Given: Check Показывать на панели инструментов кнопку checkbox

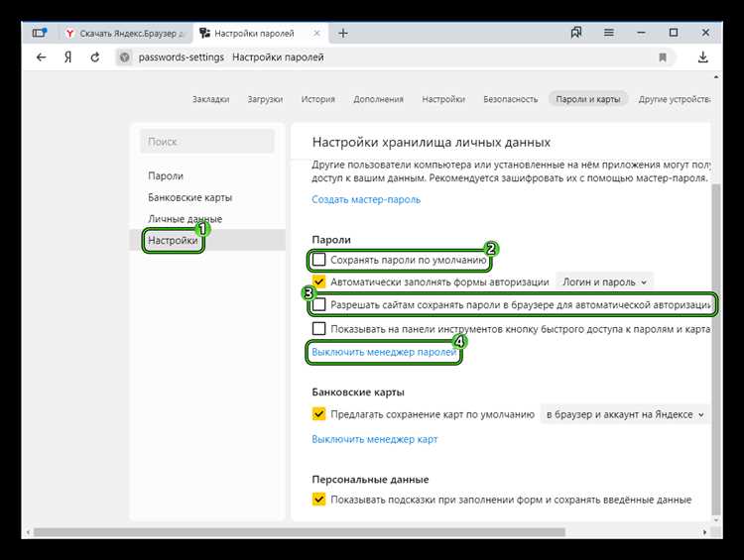Looking at the screenshot, I should tap(318, 329).
